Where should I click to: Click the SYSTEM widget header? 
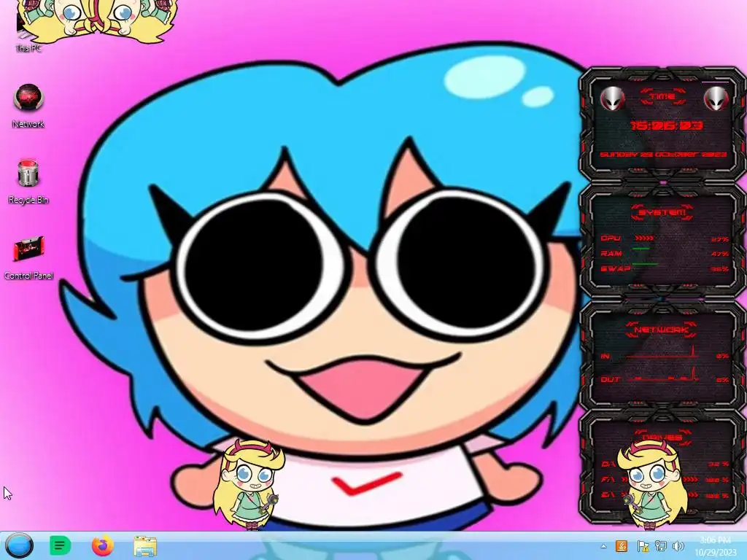[x=662, y=212]
